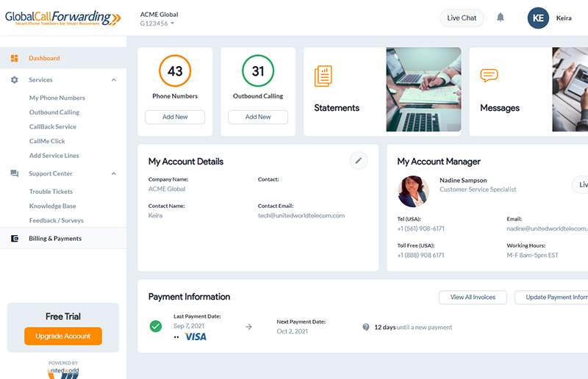Open Knowledge Base

click(x=52, y=206)
